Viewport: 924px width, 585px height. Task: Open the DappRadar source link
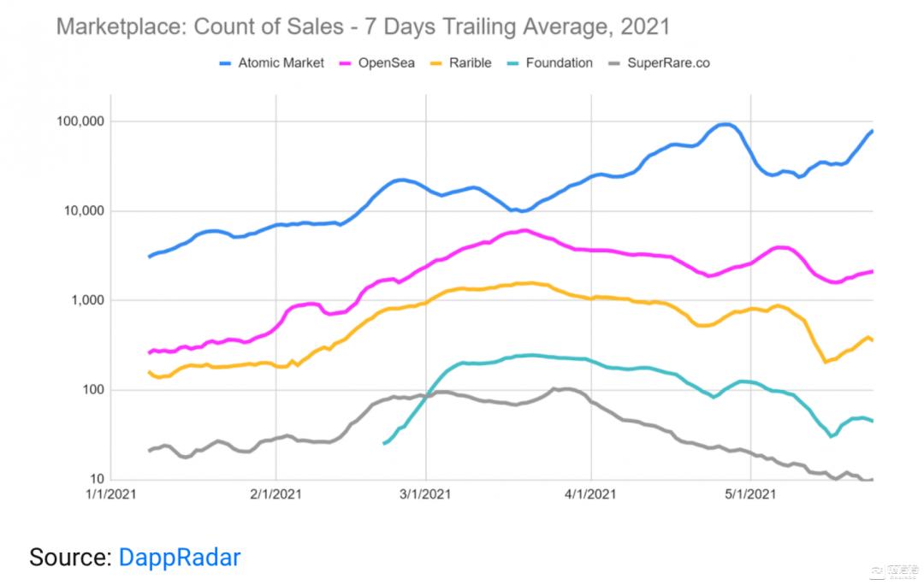(180, 558)
